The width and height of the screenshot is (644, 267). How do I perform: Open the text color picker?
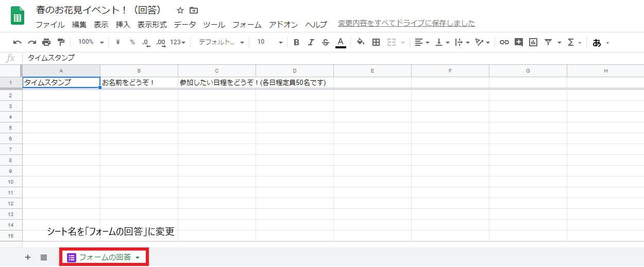(341, 42)
